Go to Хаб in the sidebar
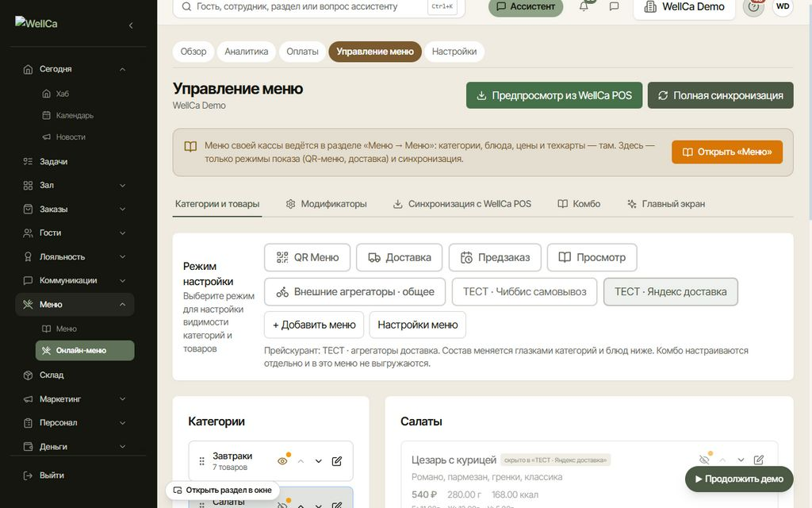Viewport: 812px width, 508px height. pyautogui.click(x=62, y=94)
